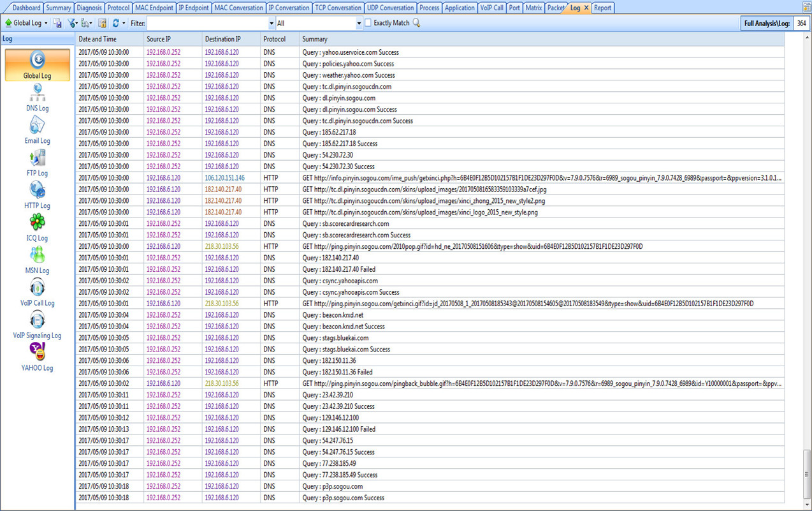The width and height of the screenshot is (812, 511).
Task: Open the MAC Conversation tab
Action: click(x=238, y=8)
